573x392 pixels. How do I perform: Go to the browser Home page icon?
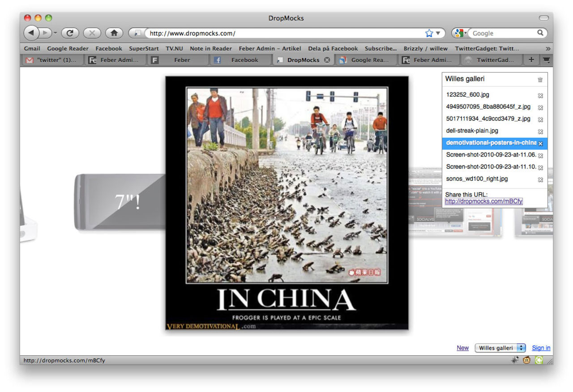click(114, 33)
